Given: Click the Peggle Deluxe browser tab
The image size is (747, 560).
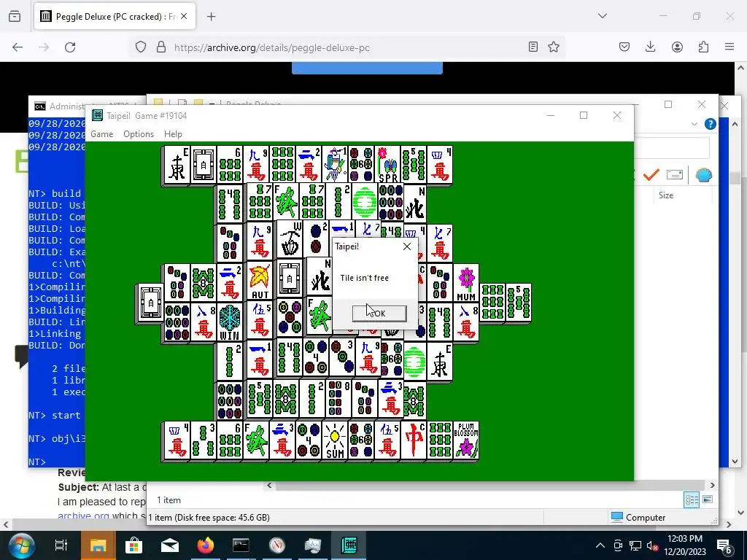Looking at the screenshot, I should 115,17.
